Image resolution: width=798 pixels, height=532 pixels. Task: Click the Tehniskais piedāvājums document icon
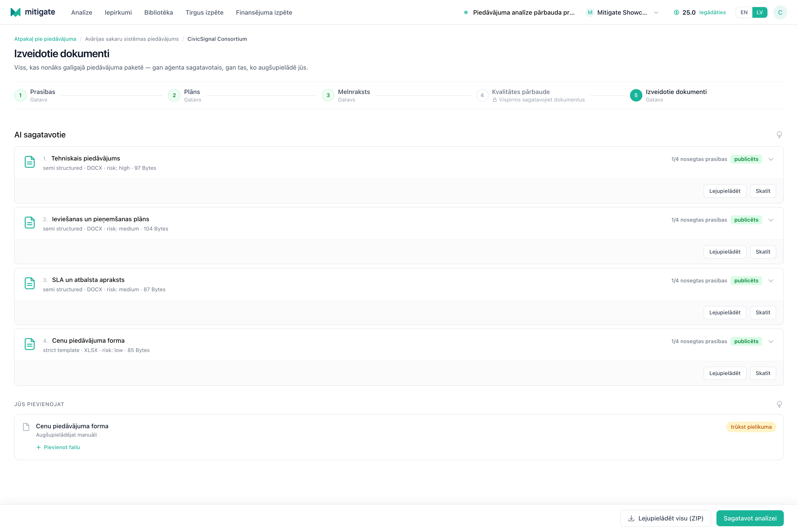click(x=30, y=162)
